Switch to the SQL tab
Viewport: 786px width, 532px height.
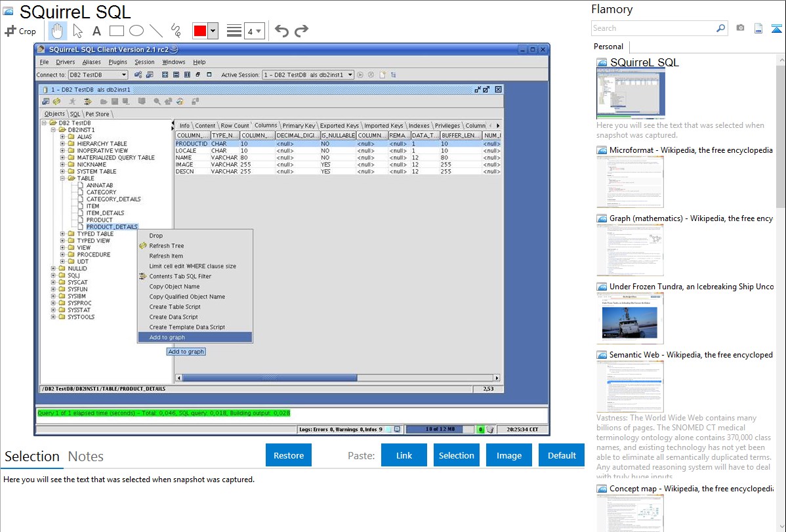tap(75, 114)
